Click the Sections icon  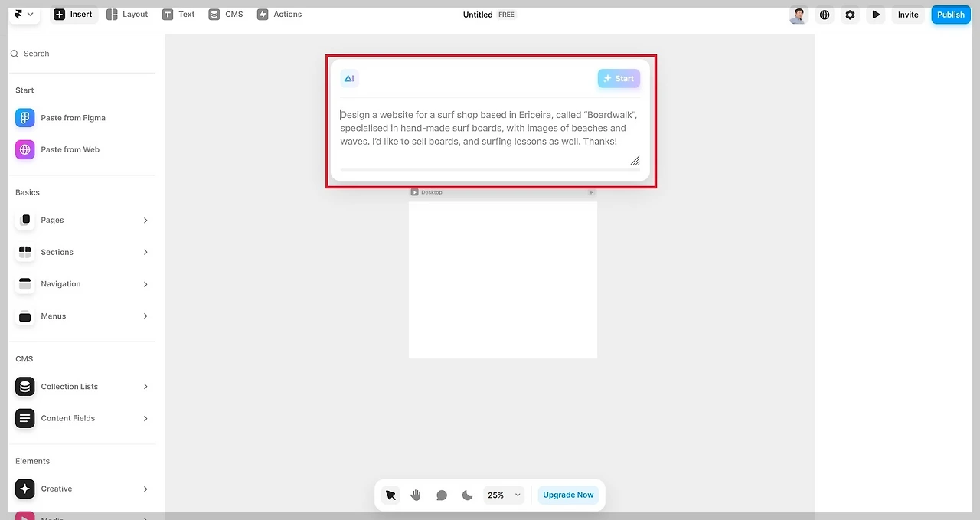[25, 252]
